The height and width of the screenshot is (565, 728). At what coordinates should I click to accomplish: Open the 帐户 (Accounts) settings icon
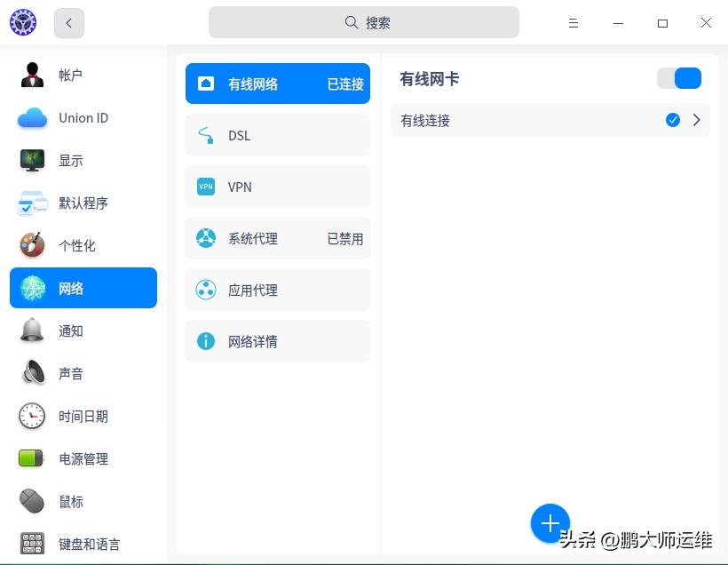32,75
